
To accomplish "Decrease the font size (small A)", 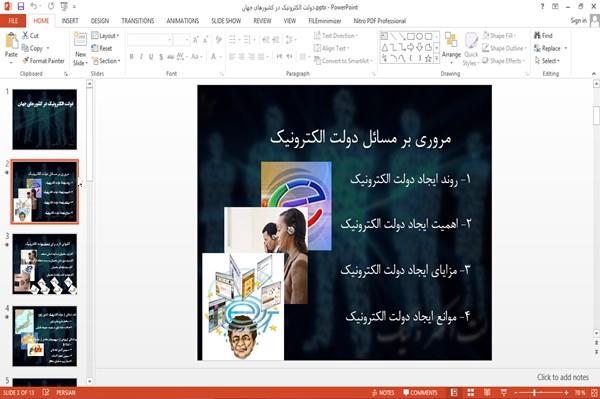I will (205, 39).
